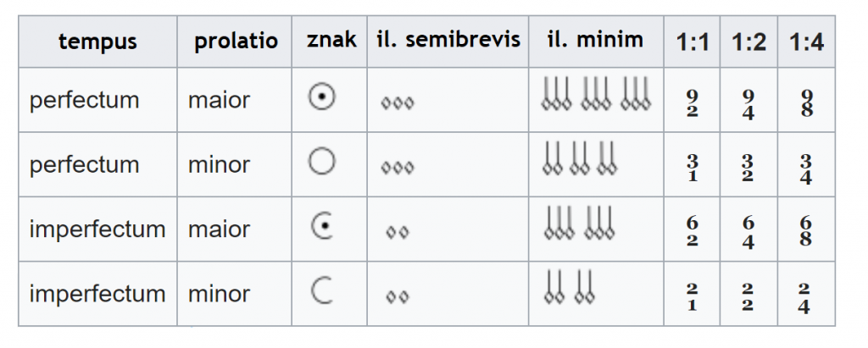Click the six-minim notation for perfectum minor
This screenshot has height=348, width=868.
point(579,158)
